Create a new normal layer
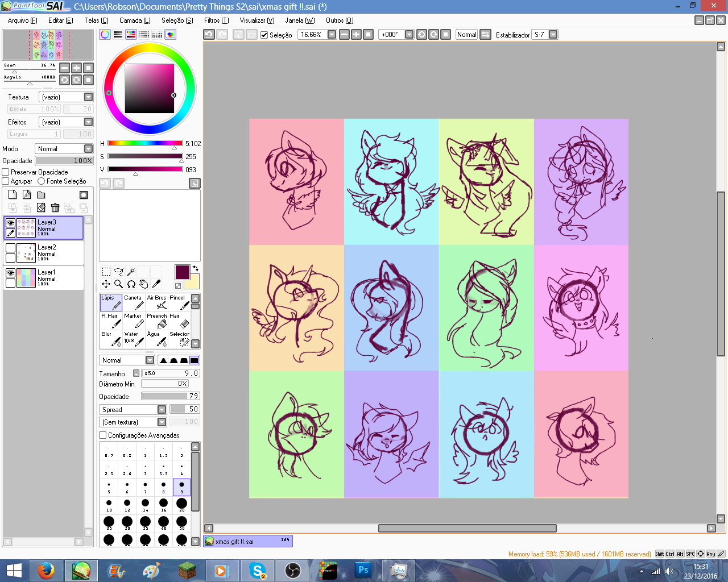 [13, 194]
